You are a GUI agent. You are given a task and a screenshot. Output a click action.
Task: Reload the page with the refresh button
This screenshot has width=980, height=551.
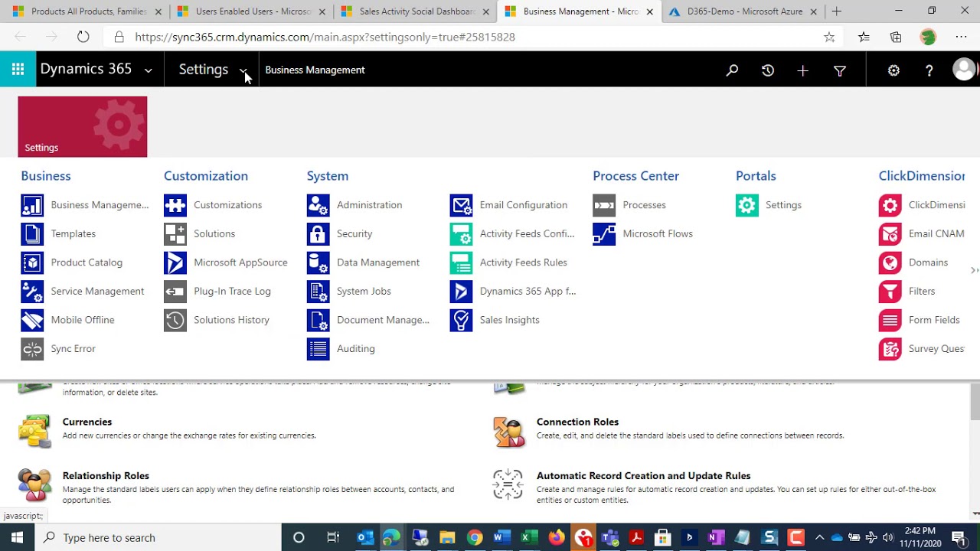(83, 37)
